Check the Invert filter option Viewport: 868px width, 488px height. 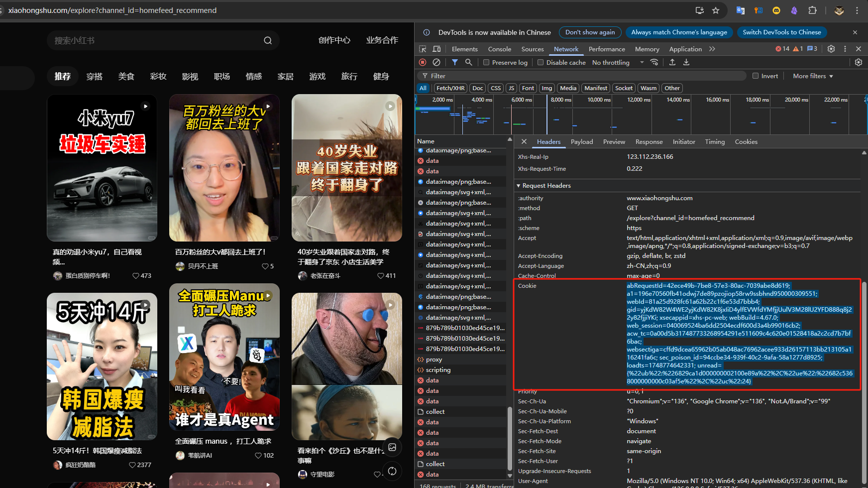(x=755, y=76)
